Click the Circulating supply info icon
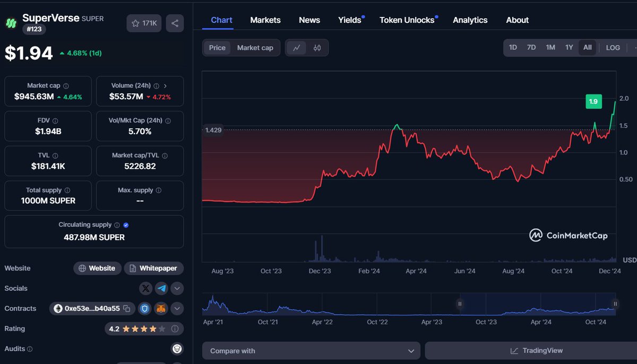 click(x=117, y=225)
